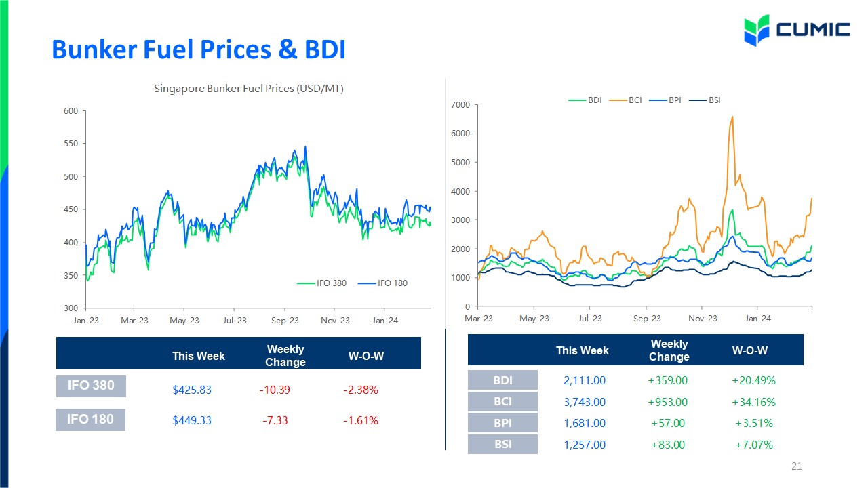
Task: Click the BCI peak on the chart
Action: click(732, 117)
